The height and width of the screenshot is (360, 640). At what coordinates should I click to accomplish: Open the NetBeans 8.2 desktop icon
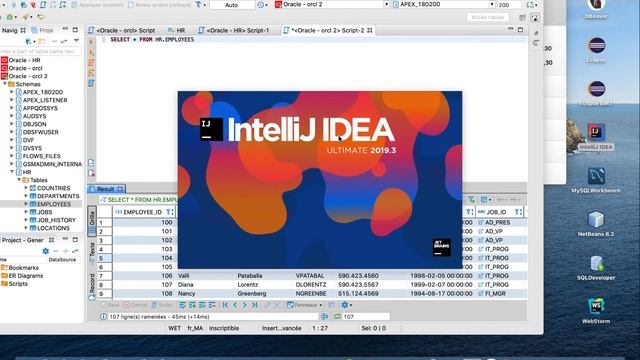[596, 220]
